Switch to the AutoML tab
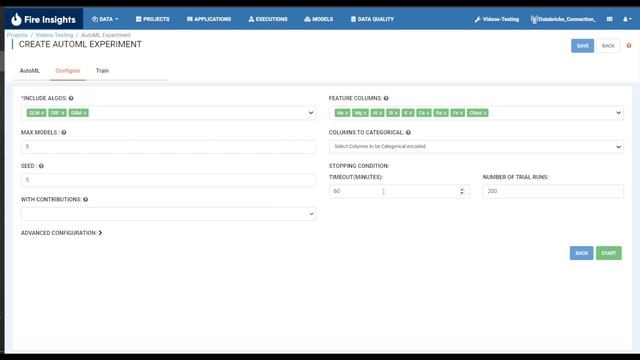This screenshot has width=640, height=360. 30,71
